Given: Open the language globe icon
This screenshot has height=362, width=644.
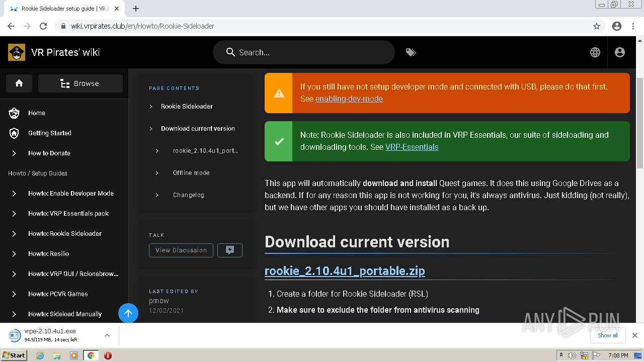Looking at the screenshot, I should click(595, 52).
